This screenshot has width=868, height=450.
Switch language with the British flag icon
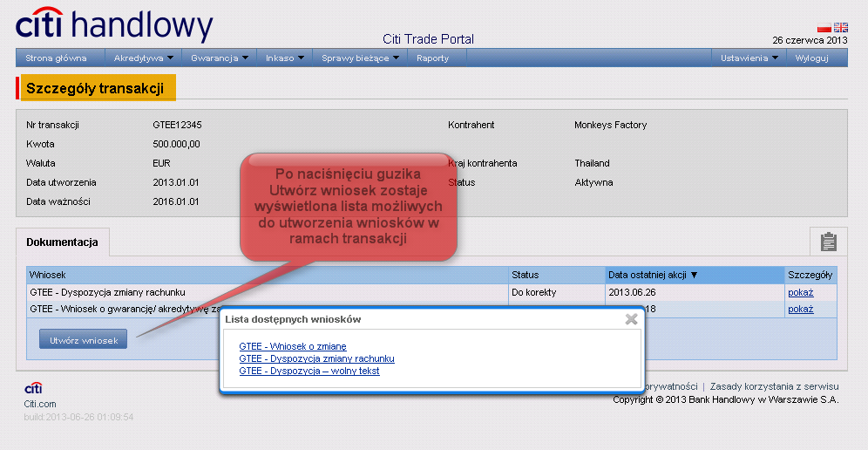(840, 27)
